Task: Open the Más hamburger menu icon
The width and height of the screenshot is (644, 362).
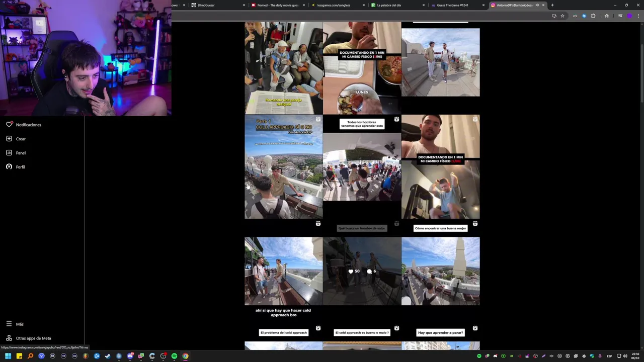Action: pos(9,324)
